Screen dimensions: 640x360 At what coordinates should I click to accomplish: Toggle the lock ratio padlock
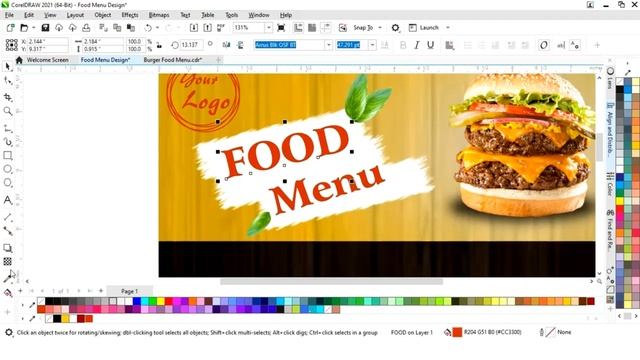point(159,45)
